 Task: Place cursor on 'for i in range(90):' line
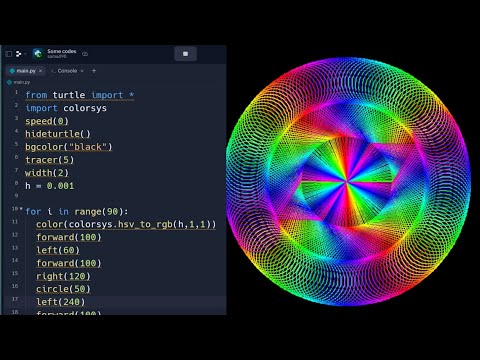77,212
